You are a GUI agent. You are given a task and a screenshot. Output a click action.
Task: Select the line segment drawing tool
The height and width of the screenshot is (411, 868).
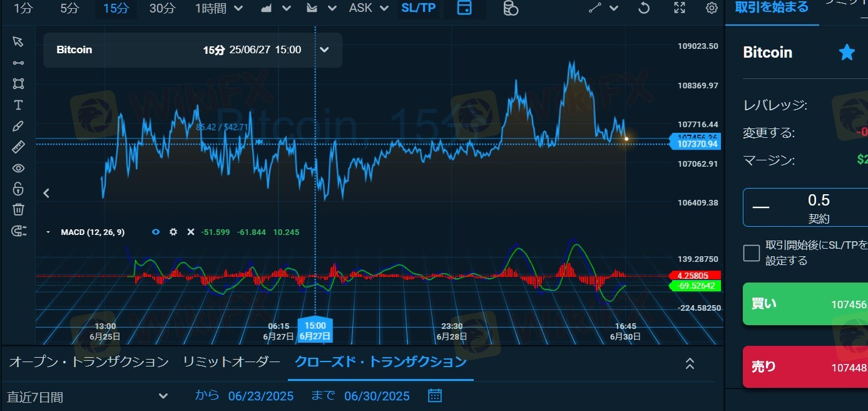[x=18, y=63]
